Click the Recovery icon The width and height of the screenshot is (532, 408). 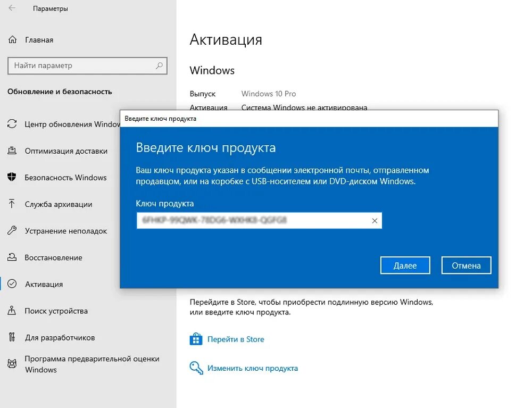tap(12, 257)
